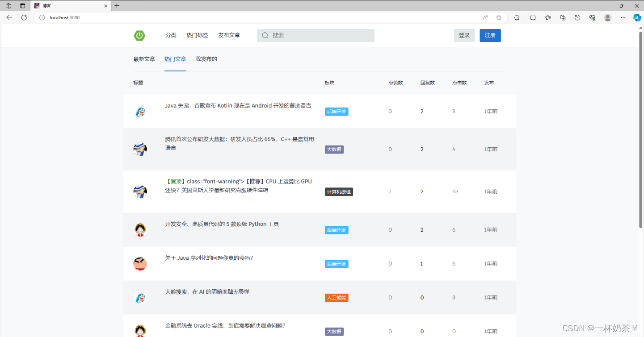Open the browser settings and more menu
This screenshot has width=644, height=337.
[623, 17]
